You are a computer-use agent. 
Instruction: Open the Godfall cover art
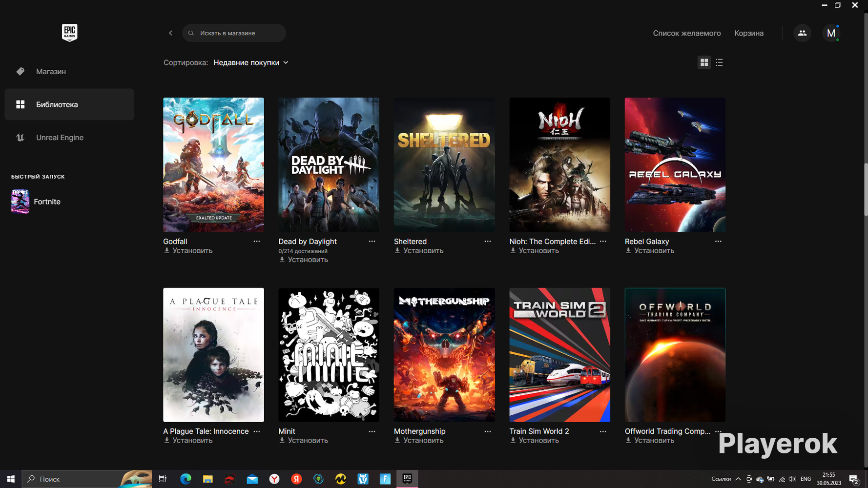(x=213, y=165)
